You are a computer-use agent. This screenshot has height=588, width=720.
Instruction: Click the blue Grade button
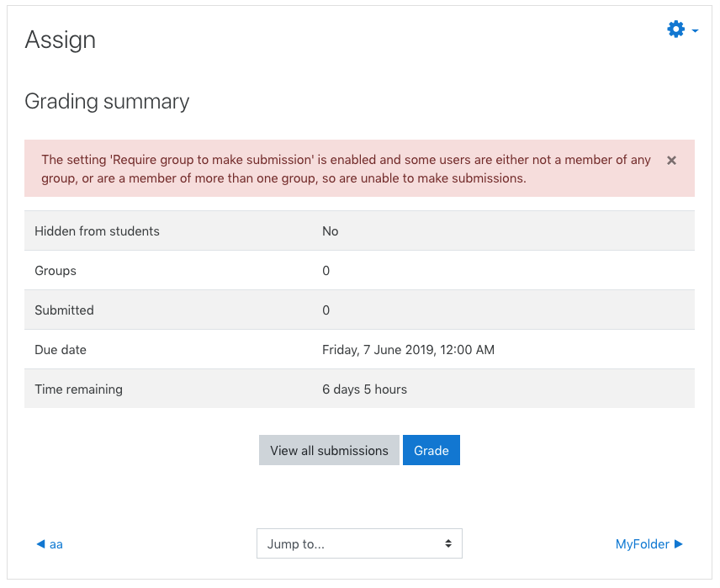point(431,450)
